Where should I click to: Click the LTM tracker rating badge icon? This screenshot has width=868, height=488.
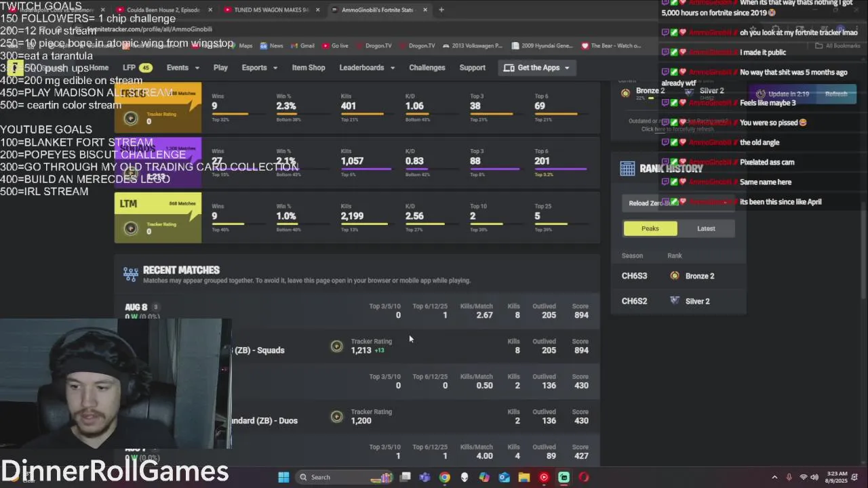coord(131,228)
